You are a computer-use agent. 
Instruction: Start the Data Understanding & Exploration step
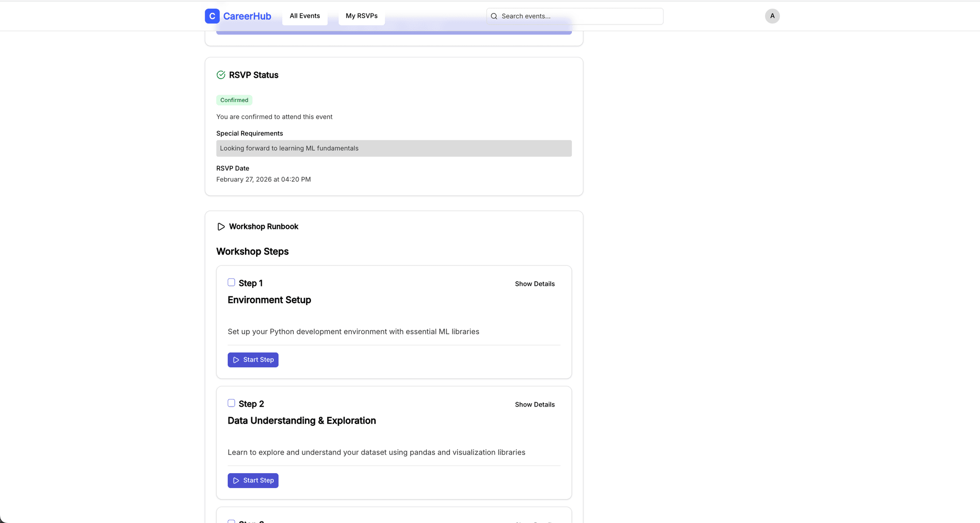253,480
